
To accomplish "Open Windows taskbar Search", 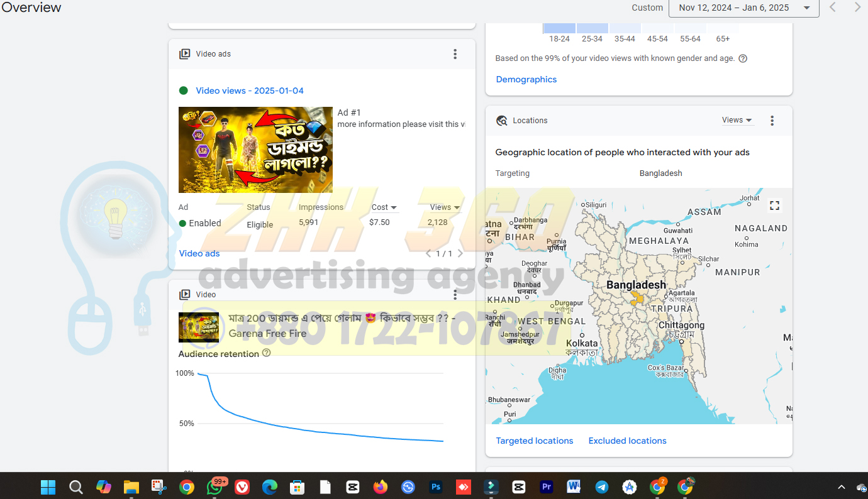I will click(x=75, y=487).
